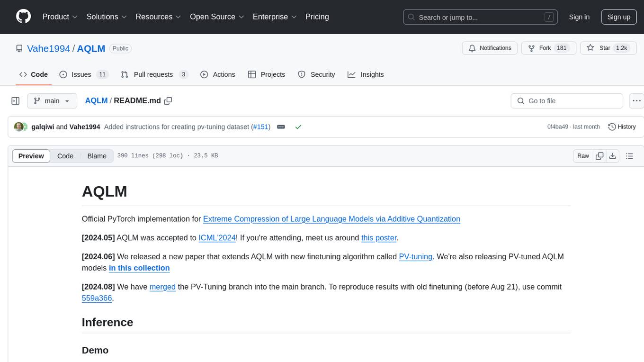Switch to the Code tab
The width and height of the screenshot is (644, 362).
click(x=34, y=74)
